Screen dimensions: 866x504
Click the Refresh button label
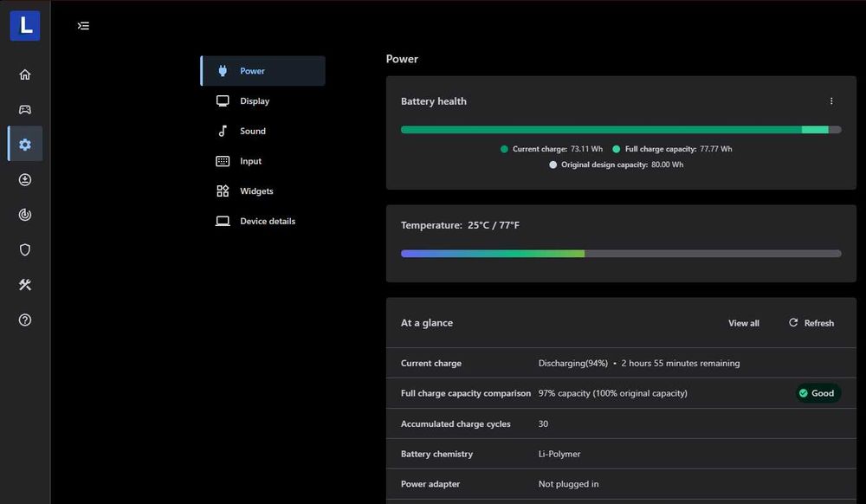click(818, 323)
